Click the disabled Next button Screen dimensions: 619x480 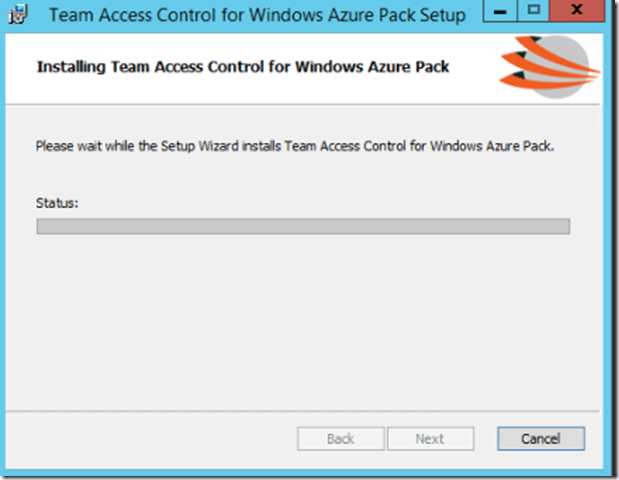pyautogui.click(x=430, y=438)
